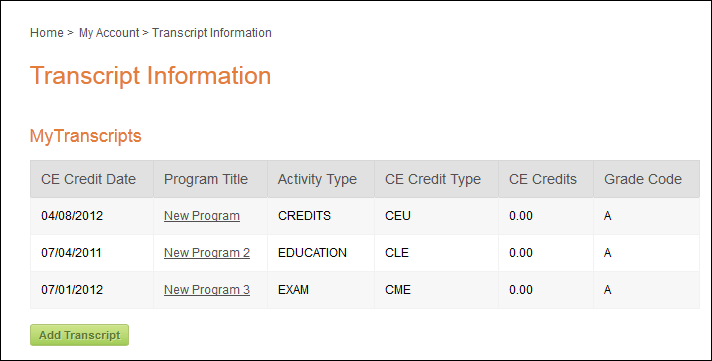
Task: Select Transcript Information breadcrumb text
Action: pyautogui.click(x=212, y=33)
